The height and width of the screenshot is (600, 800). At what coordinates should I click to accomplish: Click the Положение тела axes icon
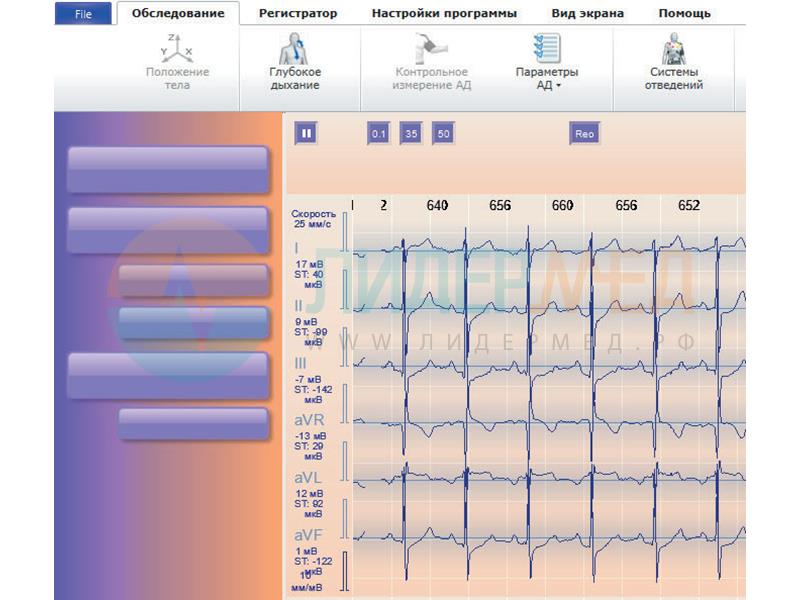pyautogui.click(x=177, y=48)
